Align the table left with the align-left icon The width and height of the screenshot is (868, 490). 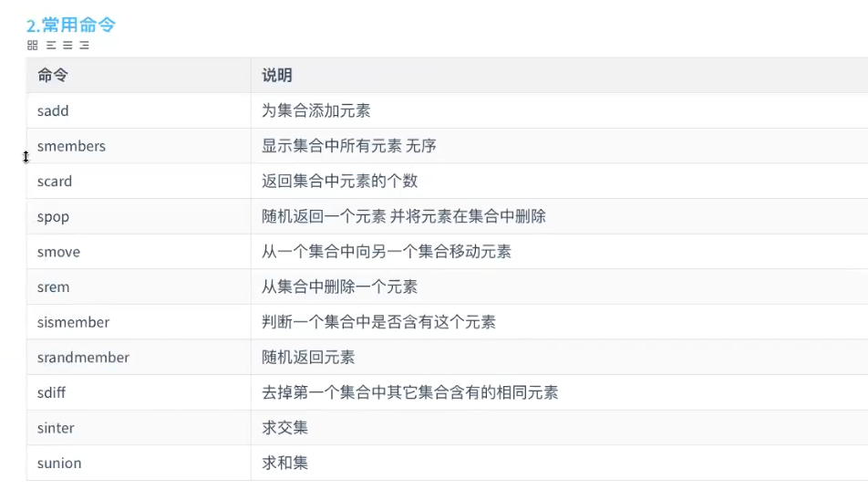click(x=51, y=46)
